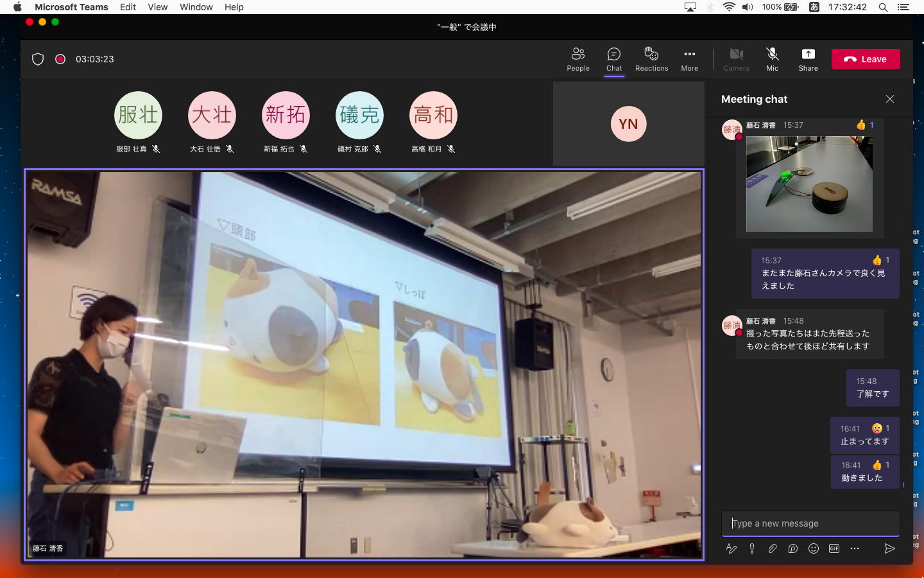This screenshot has height=578, width=924.
Task: Open the shared photo in chat
Action: point(809,184)
